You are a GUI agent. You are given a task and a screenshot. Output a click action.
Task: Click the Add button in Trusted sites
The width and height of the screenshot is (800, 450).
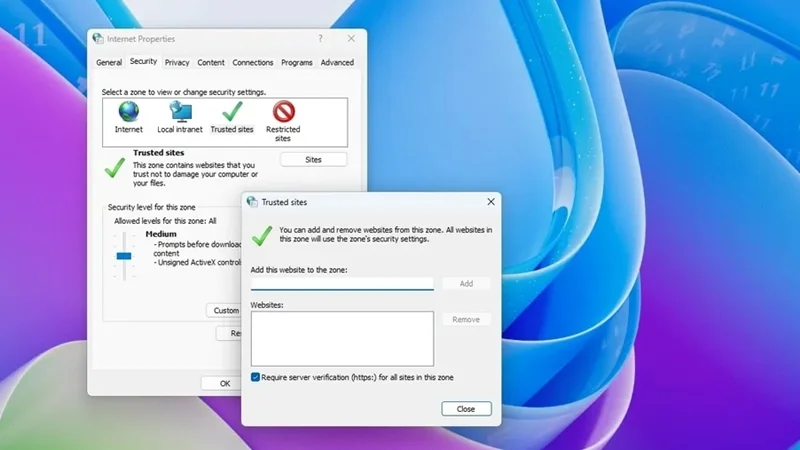[466, 283]
